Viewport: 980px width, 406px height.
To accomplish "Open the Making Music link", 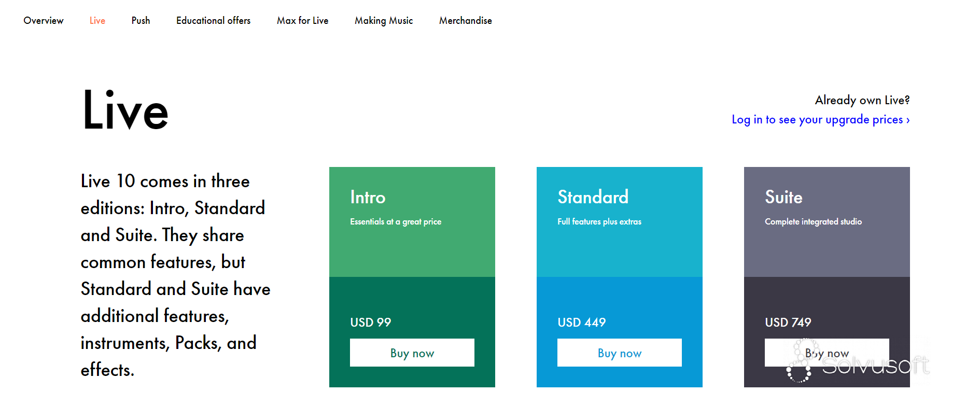I will (384, 21).
